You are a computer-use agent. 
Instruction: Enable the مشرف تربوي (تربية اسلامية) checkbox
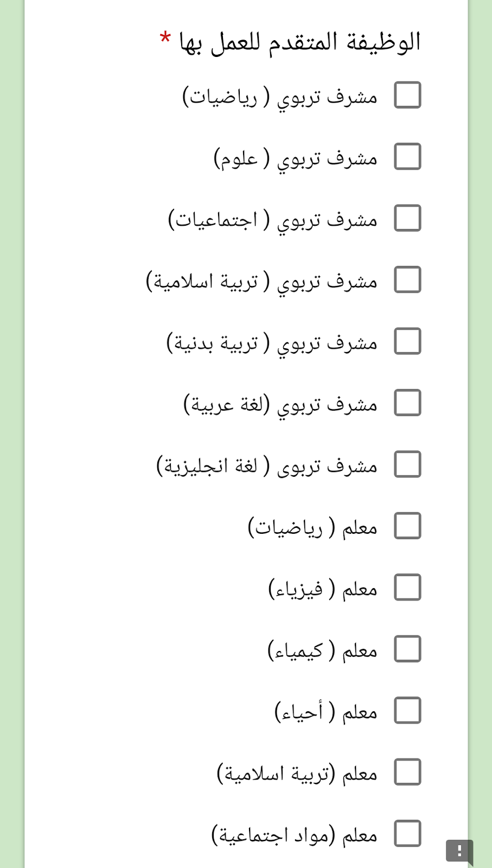[407, 279]
